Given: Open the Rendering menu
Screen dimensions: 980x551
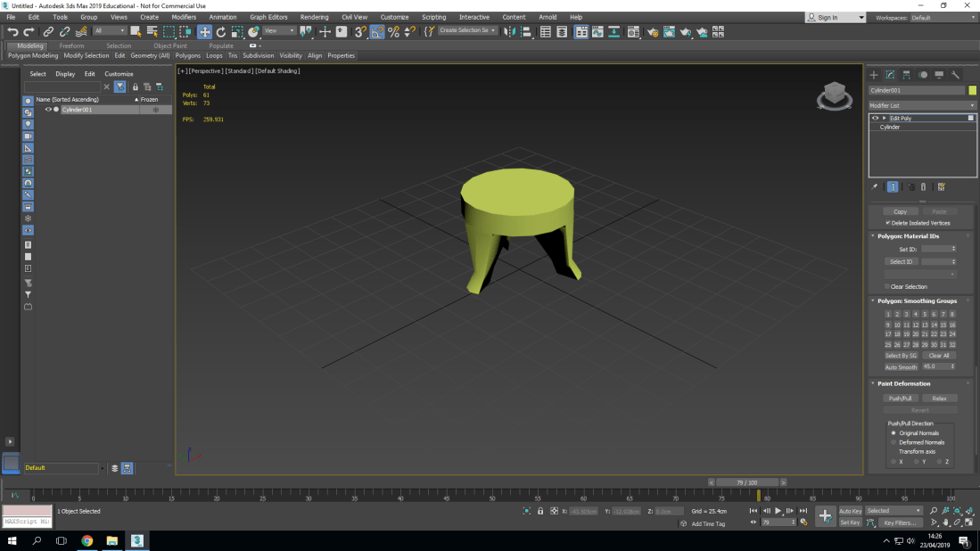Looking at the screenshot, I should click(x=314, y=17).
